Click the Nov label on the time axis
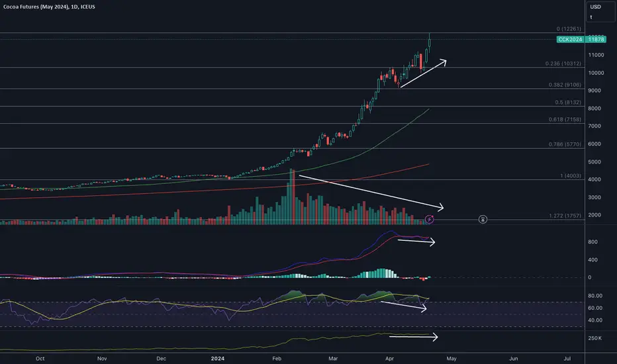617x364 pixels. [x=102, y=359]
